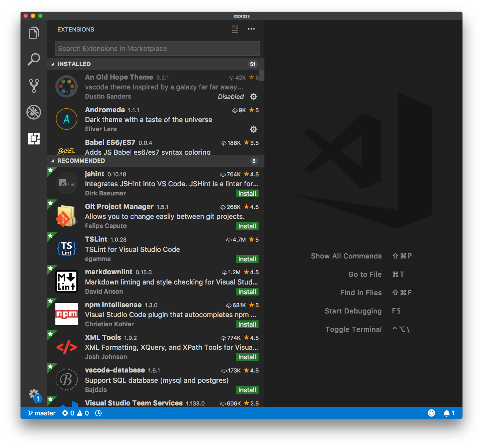Install the markdownlint extension

(x=247, y=292)
